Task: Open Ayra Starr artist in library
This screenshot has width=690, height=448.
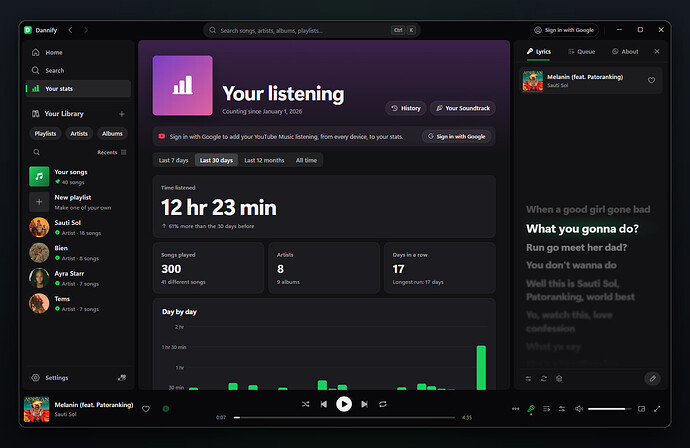Action: tap(78, 278)
